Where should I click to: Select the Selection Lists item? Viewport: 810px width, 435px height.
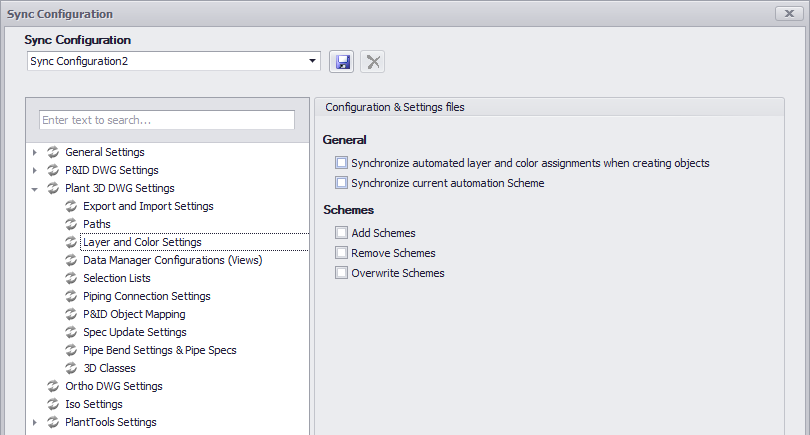[x=117, y=278]
